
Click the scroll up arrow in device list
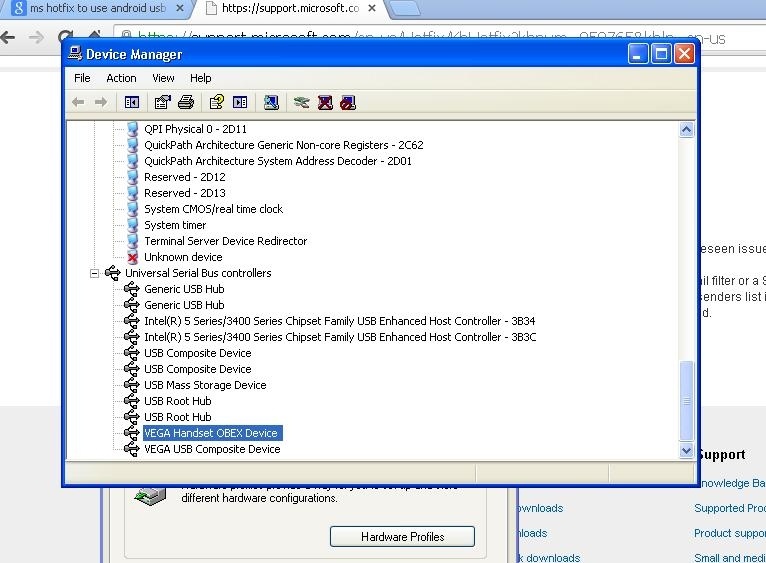[x=686, y=130]
